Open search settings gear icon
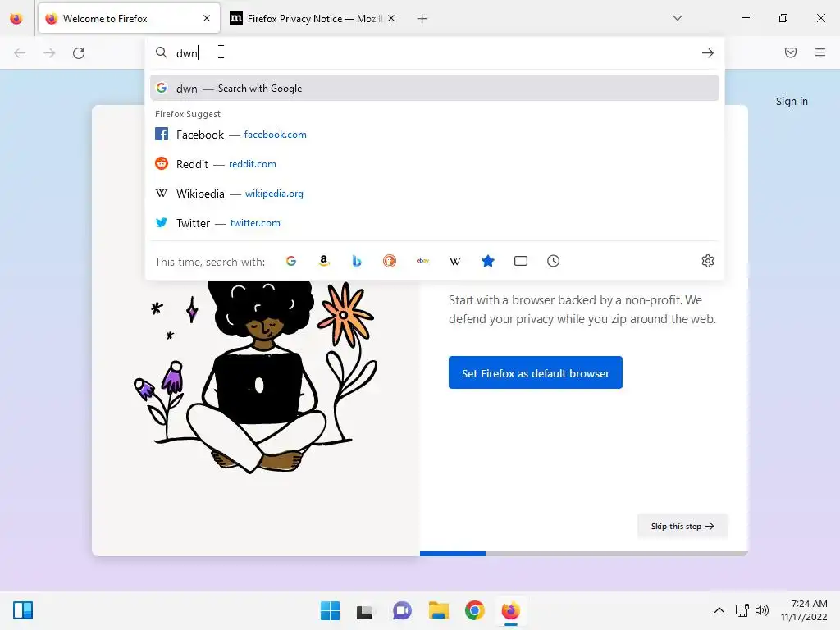The width and height of the screenshot is (840, 630). [x=708, y=261]
